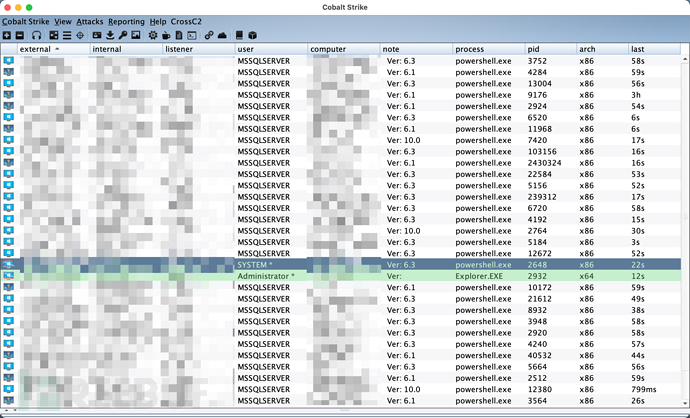The image size is (690, 418).
Task: Select Ver: 10.0 note in pid 2764 row
Action: click(x=416, y=231)
